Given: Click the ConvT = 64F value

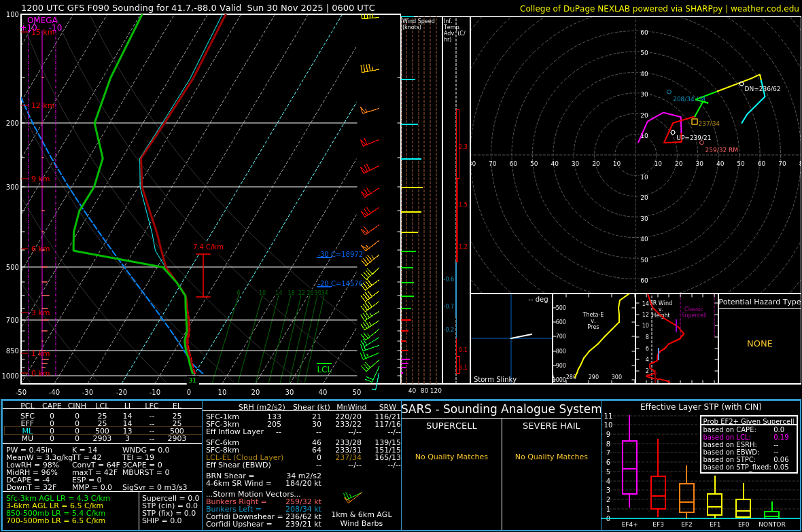Looking at the screenshot, I should point(96,465).
